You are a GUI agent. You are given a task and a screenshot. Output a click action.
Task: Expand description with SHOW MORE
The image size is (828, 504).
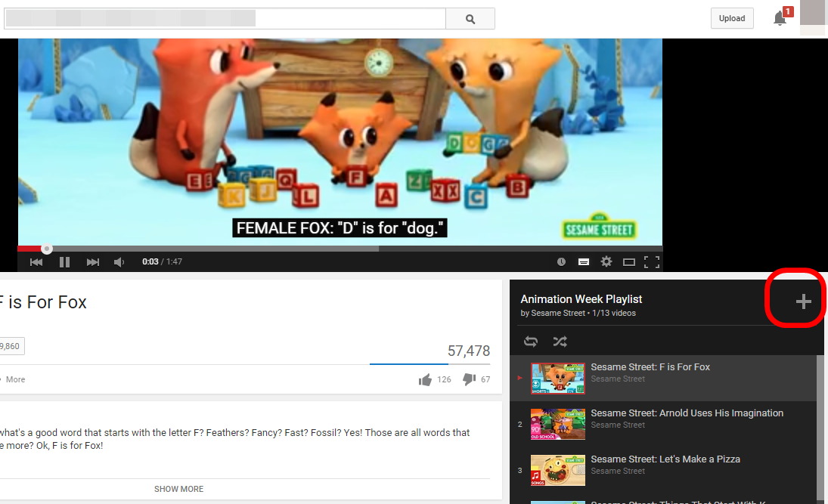[x=178, y=489]
